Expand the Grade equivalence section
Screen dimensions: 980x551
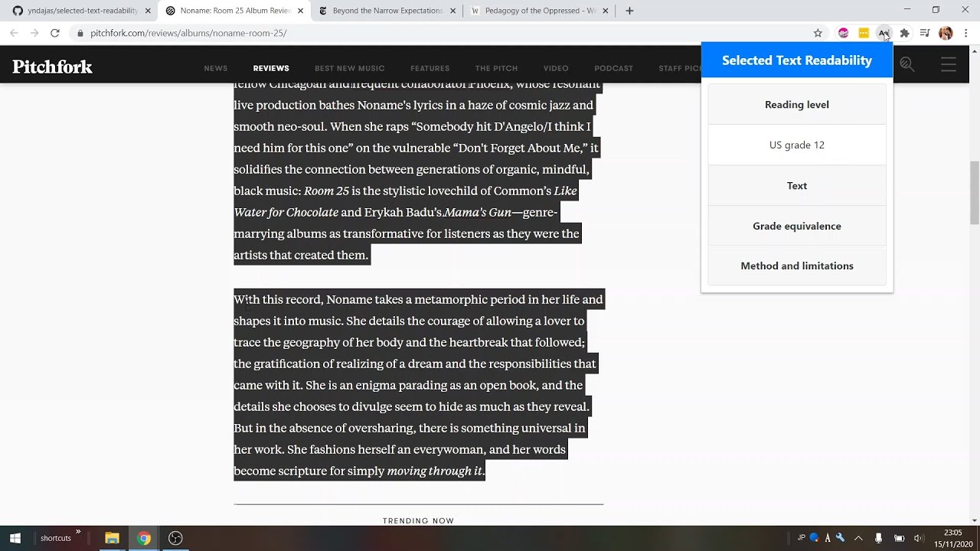[x=797, y=226]
